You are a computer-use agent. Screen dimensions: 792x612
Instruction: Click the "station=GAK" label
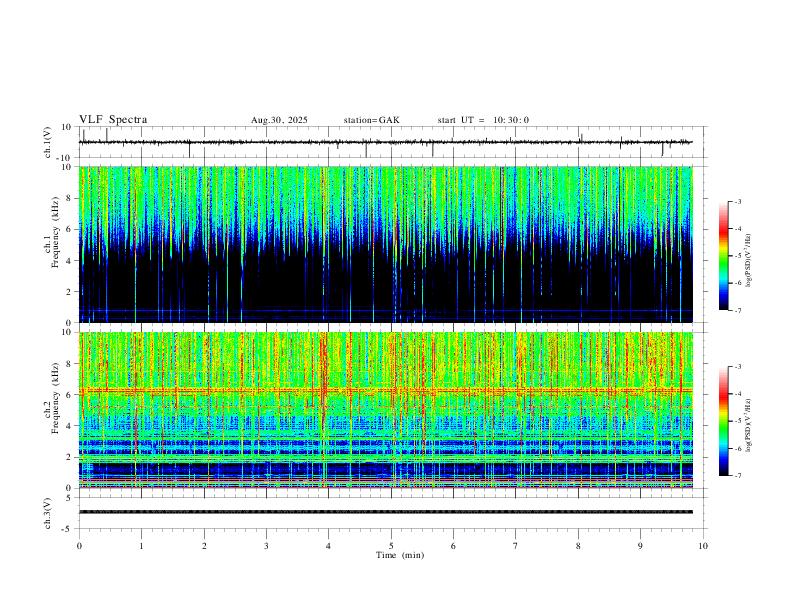tap(371, 120)
